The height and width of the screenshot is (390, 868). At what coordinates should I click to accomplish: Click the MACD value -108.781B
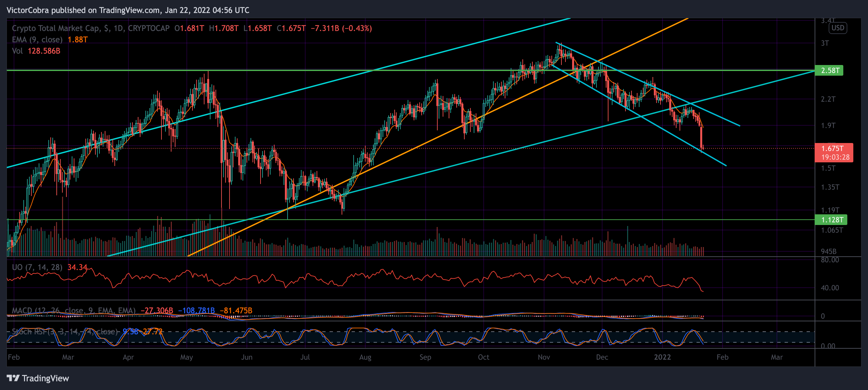pyautogui.click(x=196, y=310)
